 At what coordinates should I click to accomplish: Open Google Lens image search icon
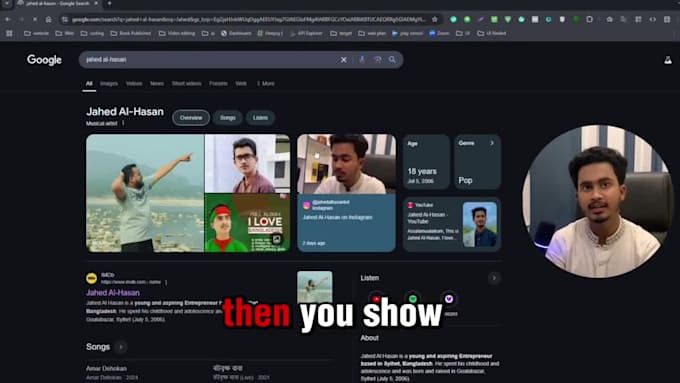pyautogui.click(x=377, y=60)
